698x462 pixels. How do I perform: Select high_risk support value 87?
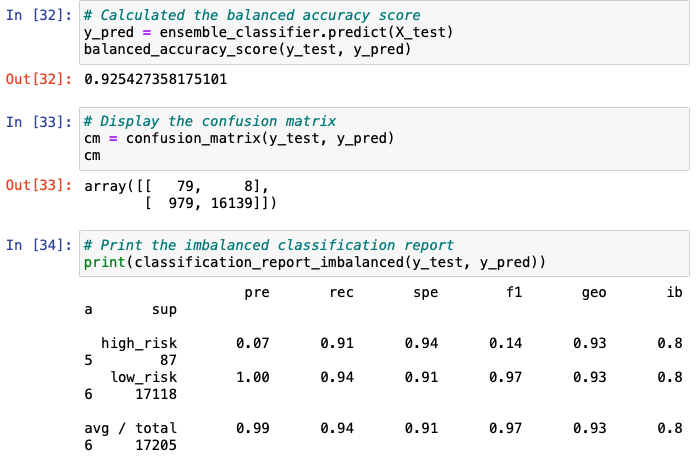tap(168, 360)
